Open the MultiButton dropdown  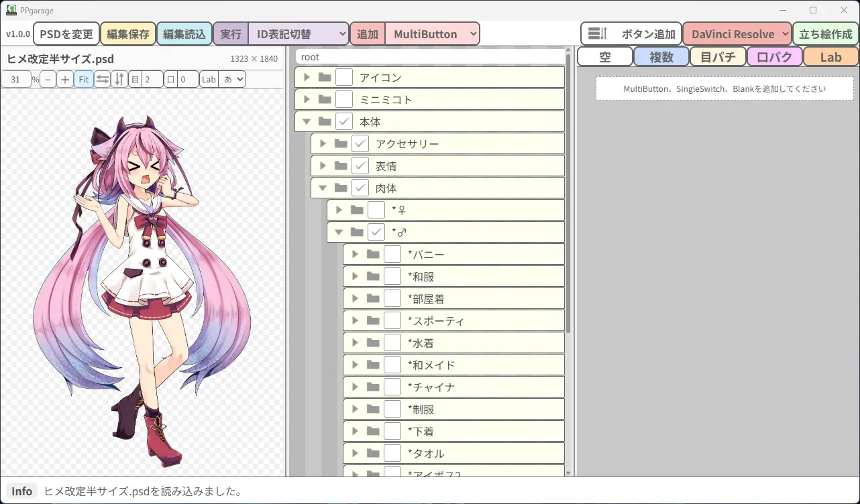pyautogui.click(x=433, y=34)
